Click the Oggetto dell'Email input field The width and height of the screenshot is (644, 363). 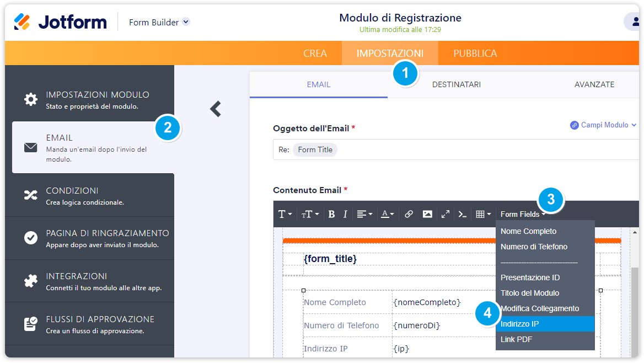point(456,150)
